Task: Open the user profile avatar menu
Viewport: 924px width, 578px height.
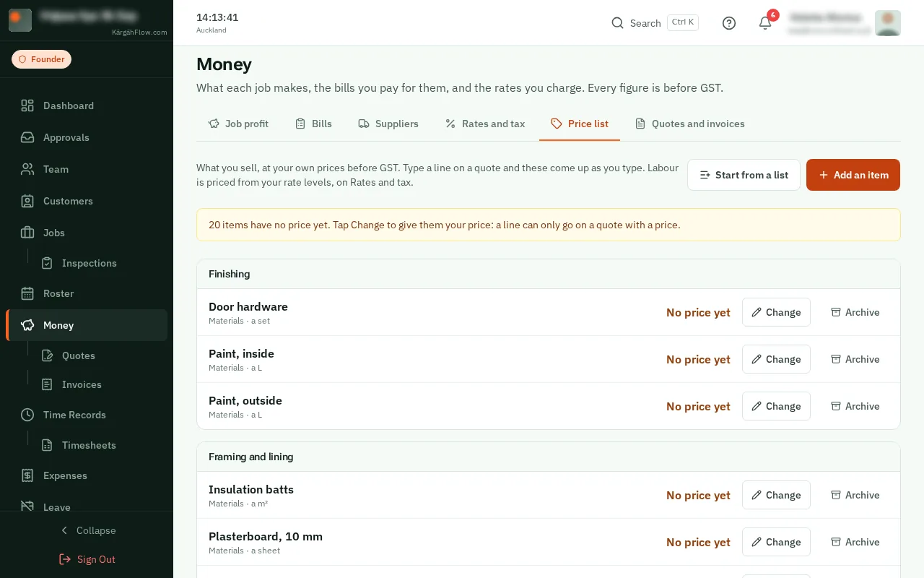Action: pos(888,23)
